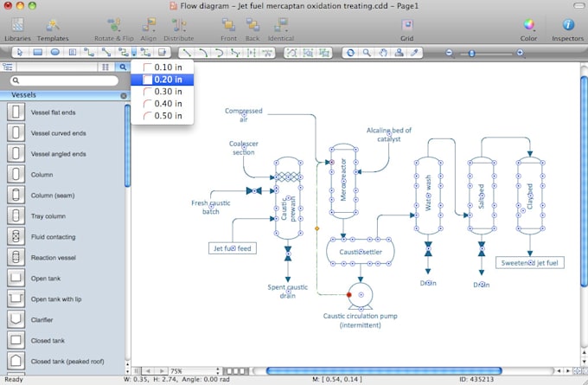This screenshot has width=588, height=385.
Task: Select the arrow pointer tool
Action: click(x=20, y=53)
